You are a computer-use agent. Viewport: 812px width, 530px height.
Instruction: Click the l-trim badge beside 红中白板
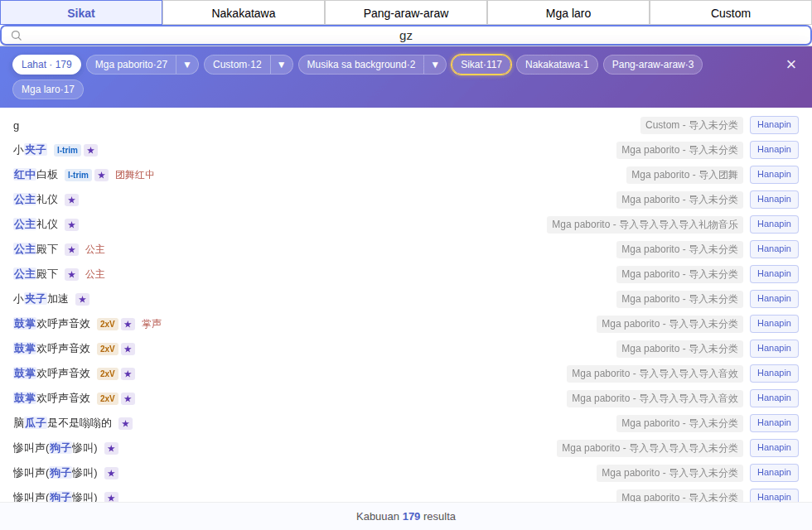click(x=78, y=175)
